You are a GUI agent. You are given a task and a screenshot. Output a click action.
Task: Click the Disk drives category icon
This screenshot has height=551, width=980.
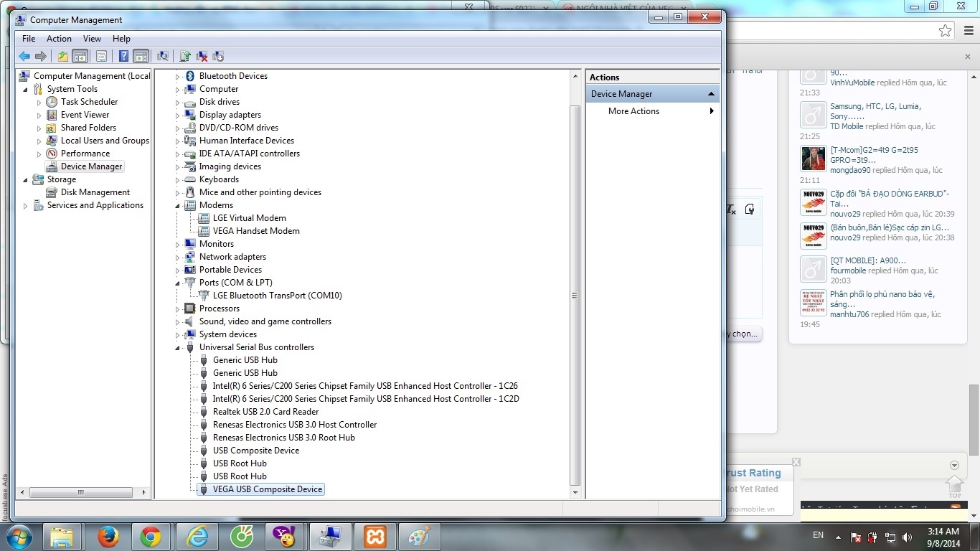coord(190,102)
